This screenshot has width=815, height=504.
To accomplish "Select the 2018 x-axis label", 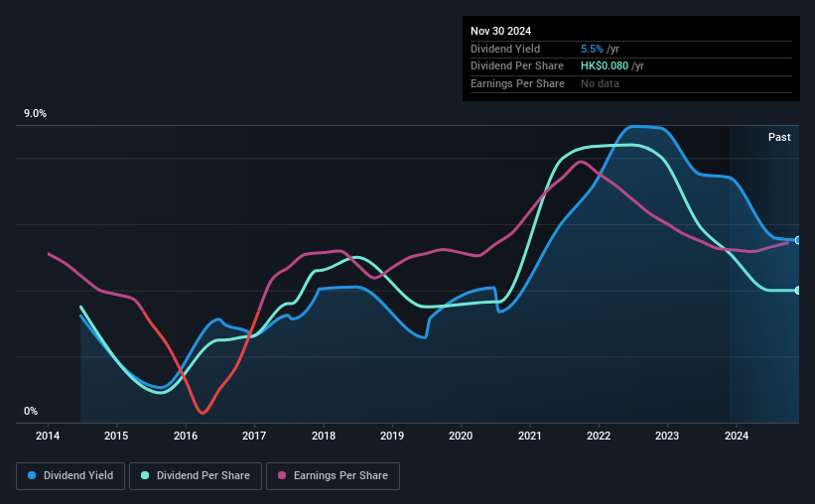I will click(x=324, y=436).
